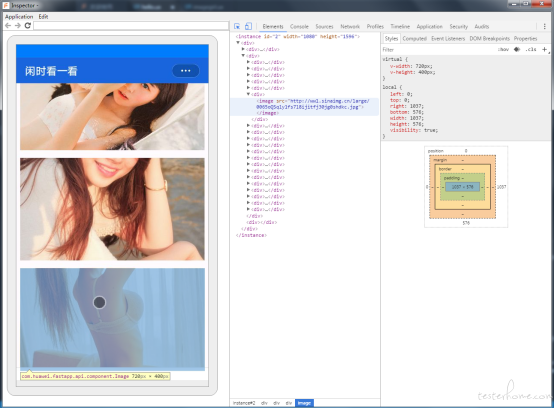This screenshot has height=408, width=554.
Task: Collapse the second-level open div node
Action: click(243, 55)
